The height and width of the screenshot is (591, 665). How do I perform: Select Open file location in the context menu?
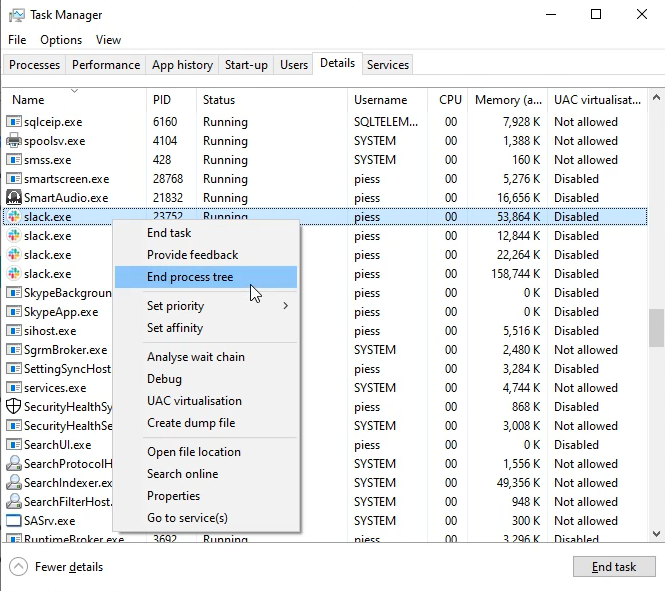coord(193,452)
